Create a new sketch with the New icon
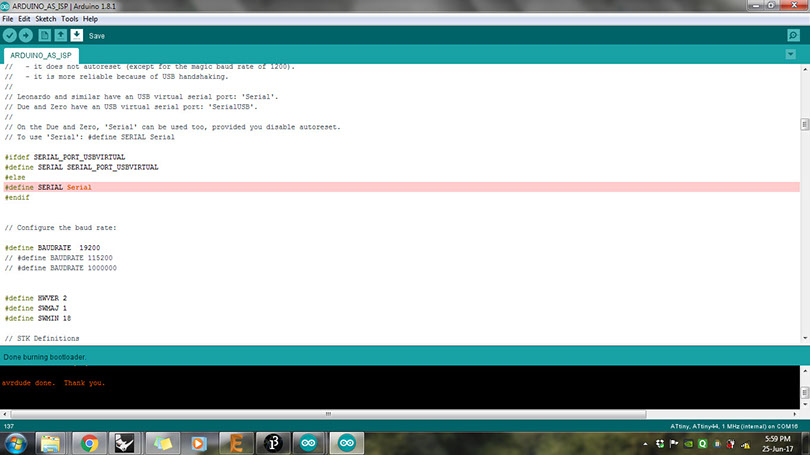Screen dimensions: 810x455 [x=44, y=36]
